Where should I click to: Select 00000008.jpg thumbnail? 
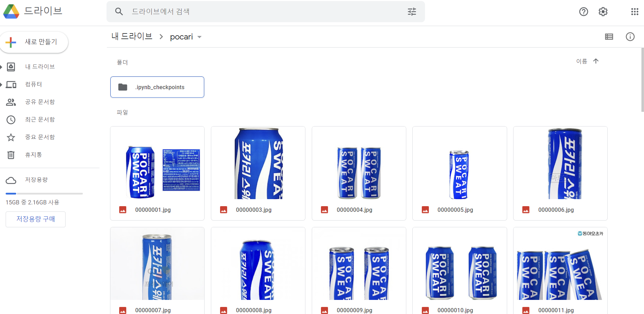258,264
